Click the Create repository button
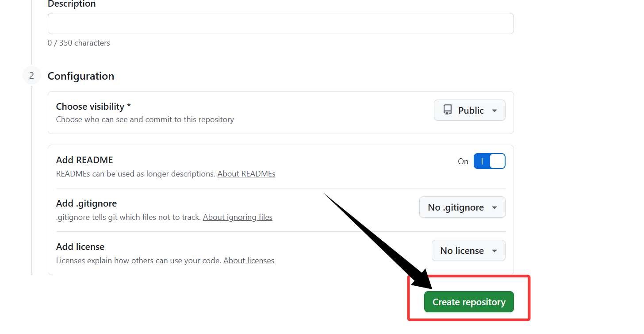Screen dimensions: 644x334 469,302
